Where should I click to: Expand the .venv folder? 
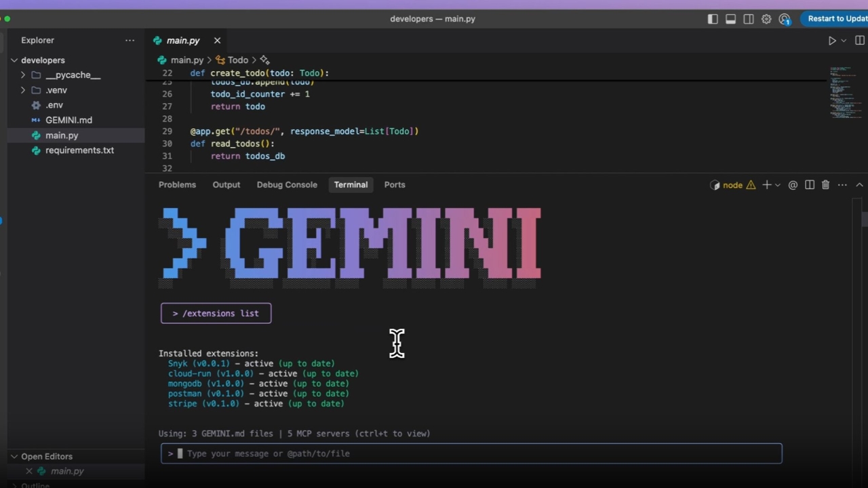[x=56, y=90]
